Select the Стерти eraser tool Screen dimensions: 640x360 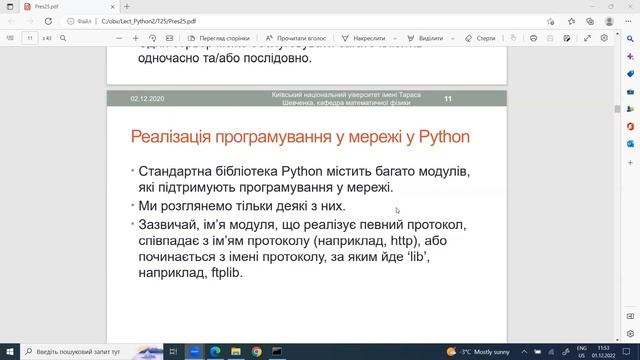480,38
